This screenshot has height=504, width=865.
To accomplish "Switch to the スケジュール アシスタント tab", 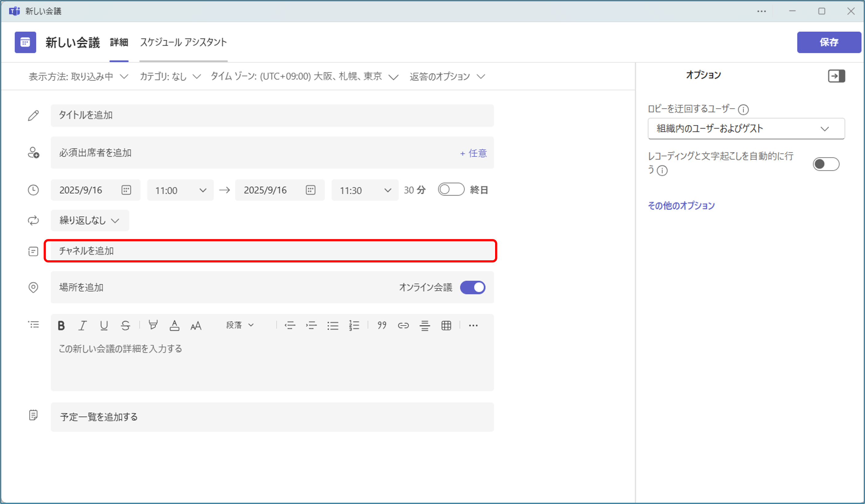I will 183,42.
